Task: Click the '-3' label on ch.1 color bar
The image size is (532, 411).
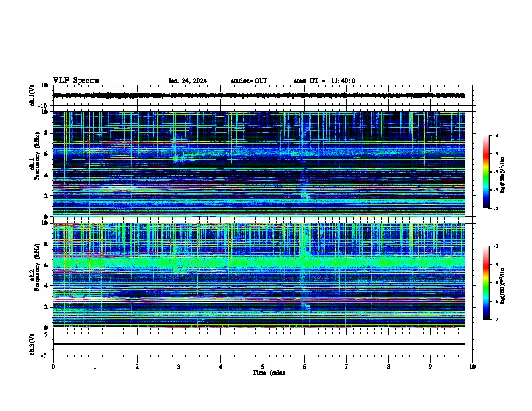Action: pos(495,136)
